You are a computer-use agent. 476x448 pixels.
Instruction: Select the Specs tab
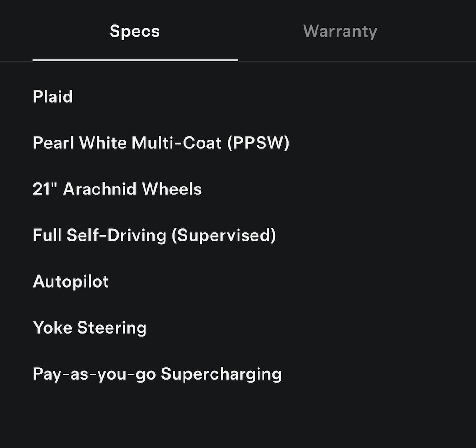coord(135,31)
